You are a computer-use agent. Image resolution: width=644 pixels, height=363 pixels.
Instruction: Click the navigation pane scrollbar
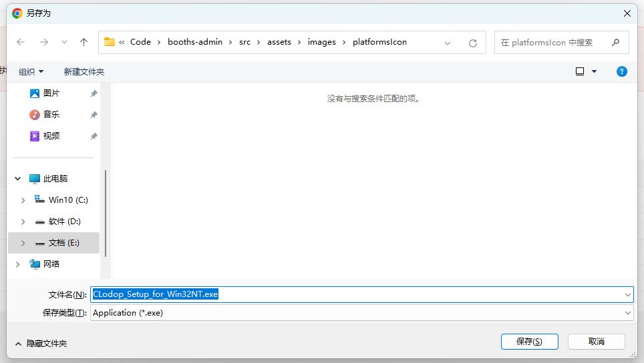pos(106,214)
